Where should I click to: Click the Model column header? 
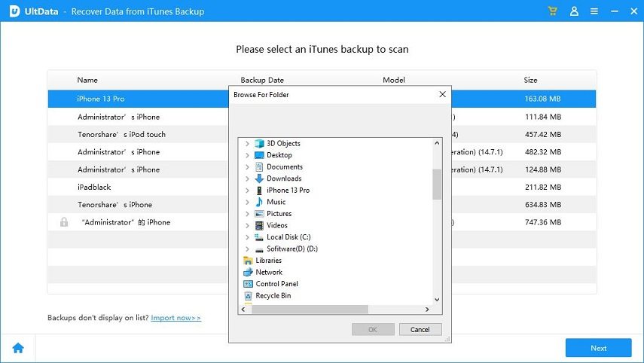[x=394, y=80]
